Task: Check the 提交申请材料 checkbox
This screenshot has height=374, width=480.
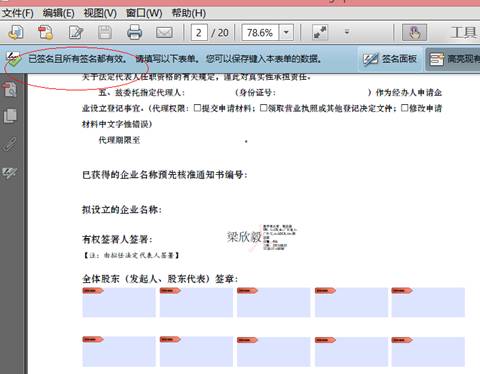Action: (197, 108)
